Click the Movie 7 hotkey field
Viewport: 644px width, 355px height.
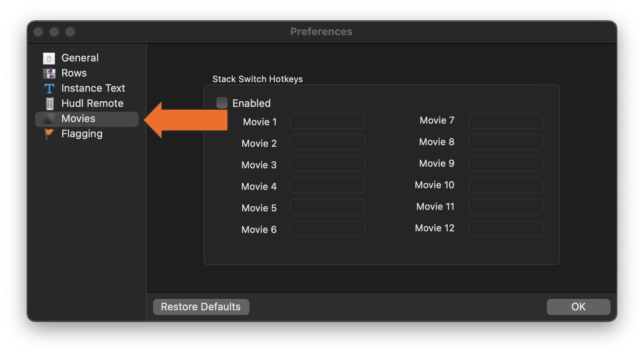(506, 121)
